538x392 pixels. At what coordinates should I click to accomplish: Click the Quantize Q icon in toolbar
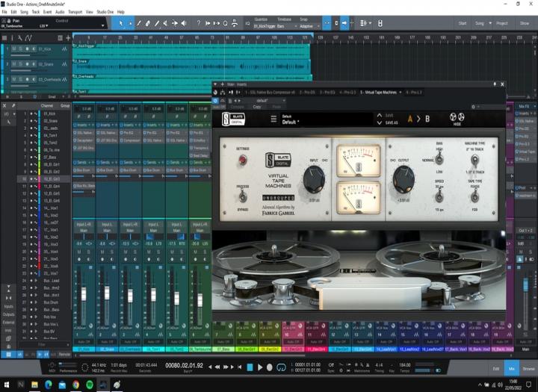tap(225, 23)
